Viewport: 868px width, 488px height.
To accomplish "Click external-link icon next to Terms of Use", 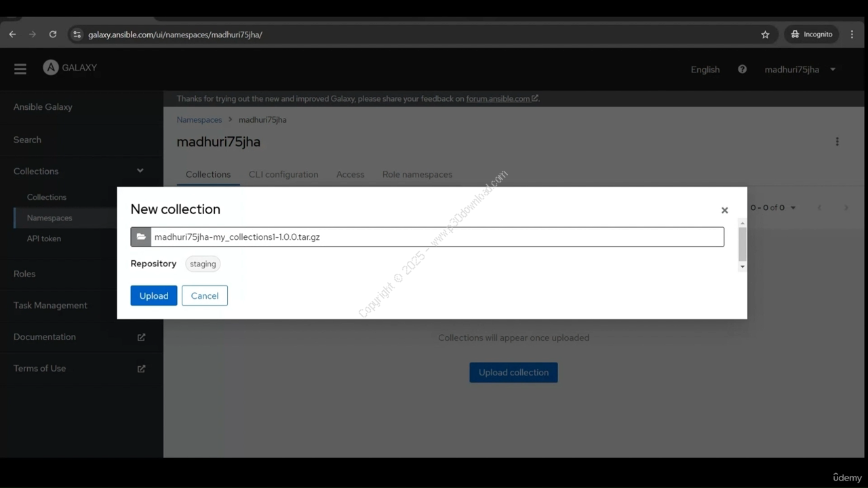I will (141, 369).
